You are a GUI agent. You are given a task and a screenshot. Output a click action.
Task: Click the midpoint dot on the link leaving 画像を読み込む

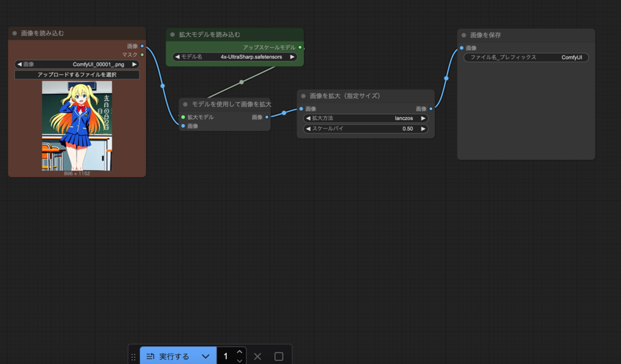pos(163,86)
